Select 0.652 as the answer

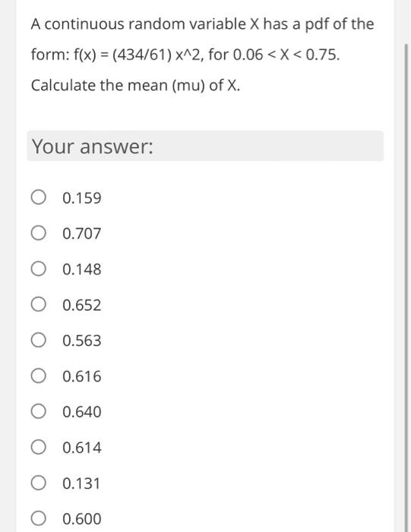[x=38, y=304]
